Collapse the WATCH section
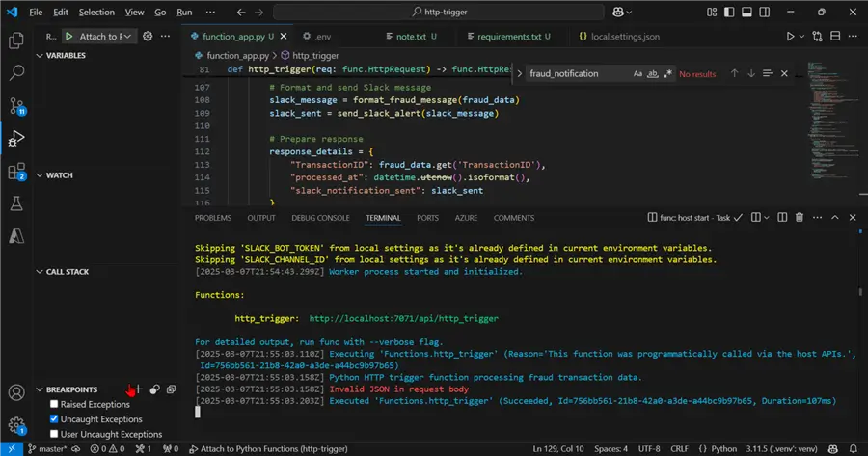The image size is (868, 456). point(40,175)
